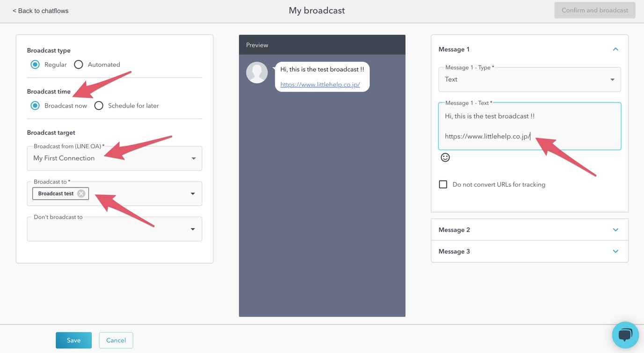Open the chat support widget
The height and width of the screenshot is (353, 644).
(x=625, y=335)
